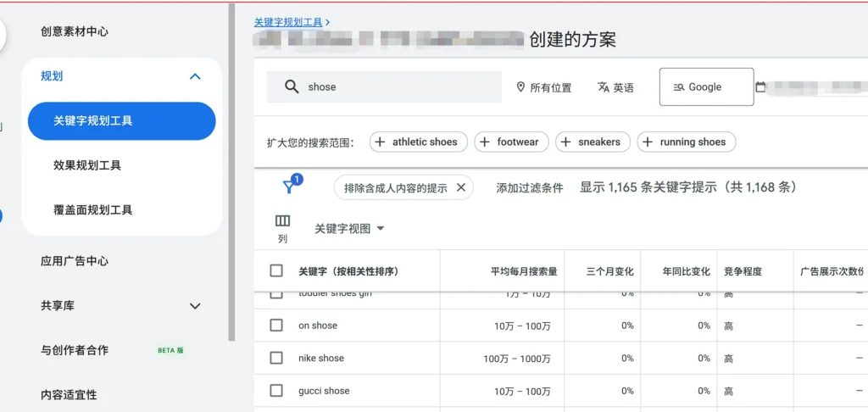This screenshot has width=868, height=412.
Task: Sort by 三个月变化 column header
Action: click(x=610, y=271)
